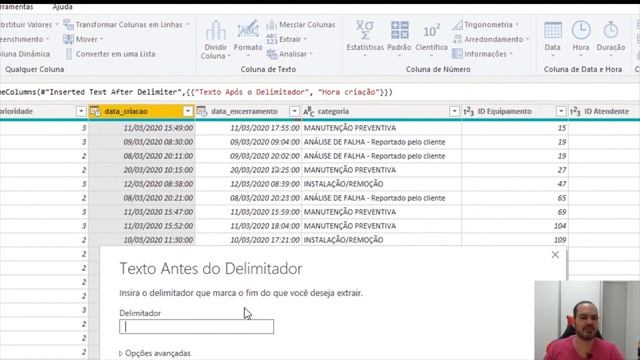Open the data_encerramento column filter dropdown
The image size is (640, 360).
pos(294,111)
